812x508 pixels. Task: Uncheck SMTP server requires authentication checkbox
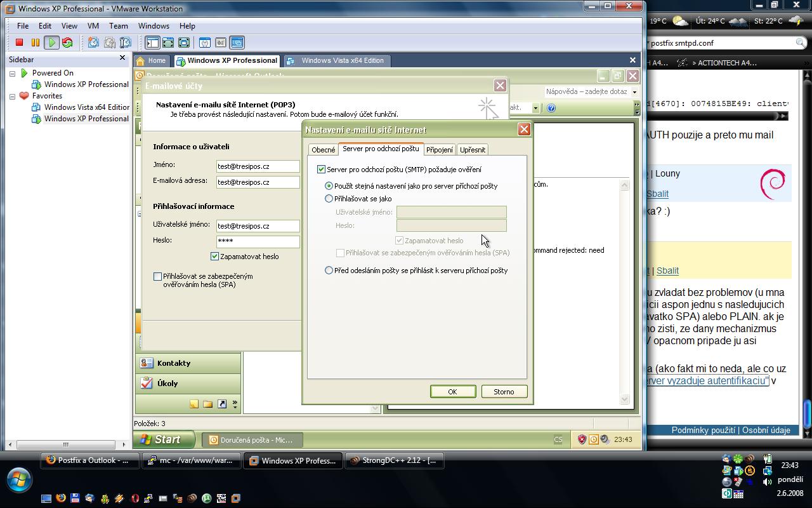[321, 169]
